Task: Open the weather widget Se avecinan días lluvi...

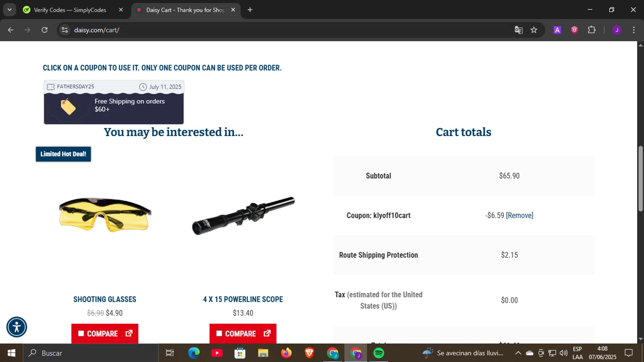Action: [463, 353]
